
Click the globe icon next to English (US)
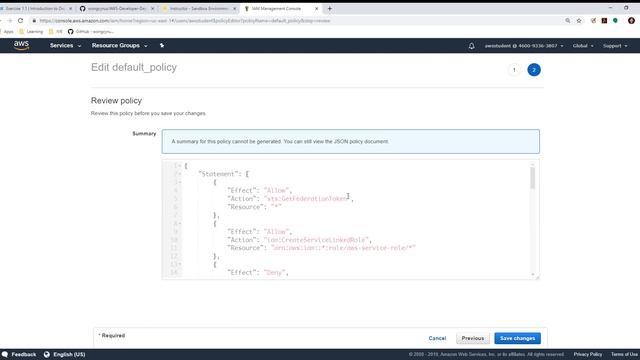coord(47,354)
